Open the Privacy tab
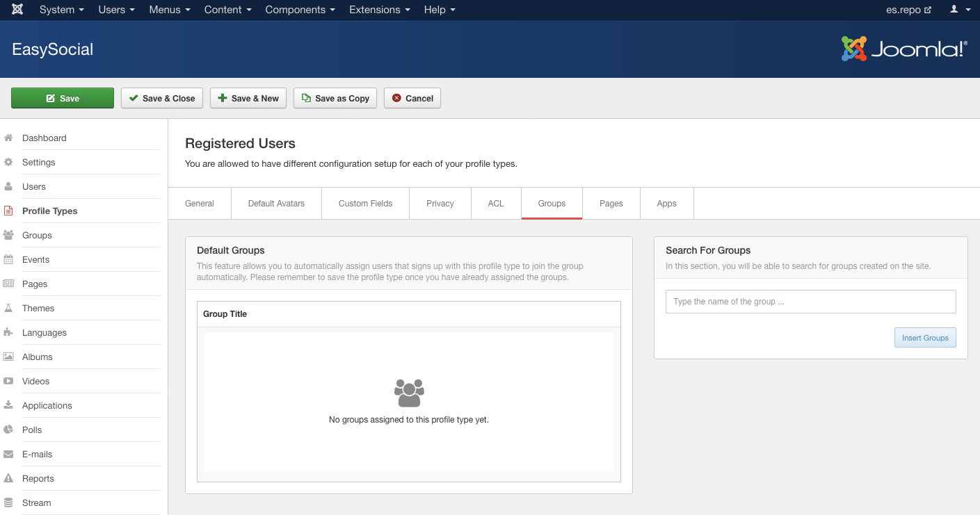 [440, 204]
